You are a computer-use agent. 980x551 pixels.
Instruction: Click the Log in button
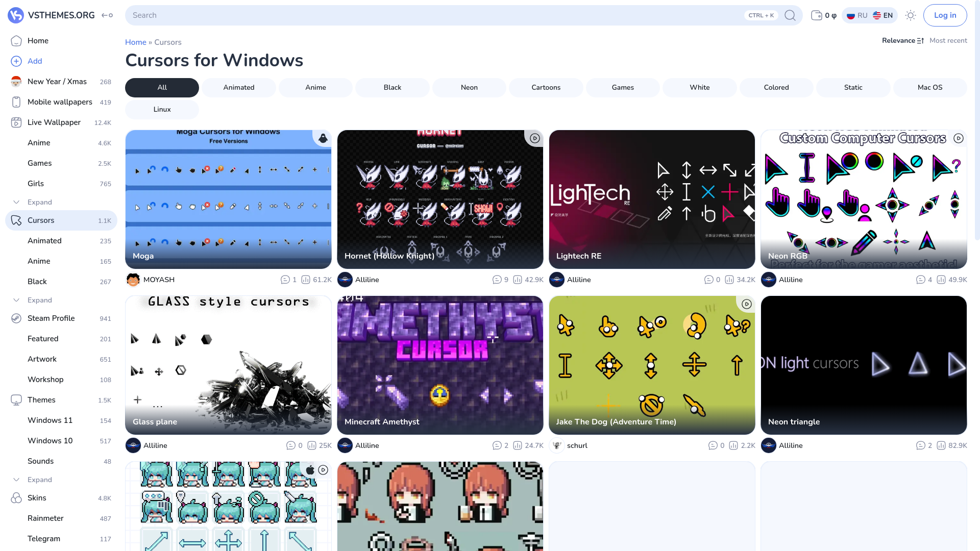[x=945, y=15]
